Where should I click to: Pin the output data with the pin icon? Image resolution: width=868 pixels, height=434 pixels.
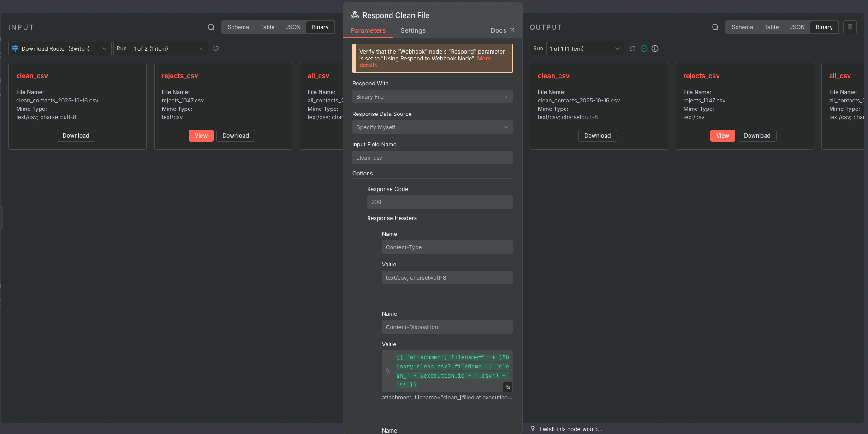[850, 27]
